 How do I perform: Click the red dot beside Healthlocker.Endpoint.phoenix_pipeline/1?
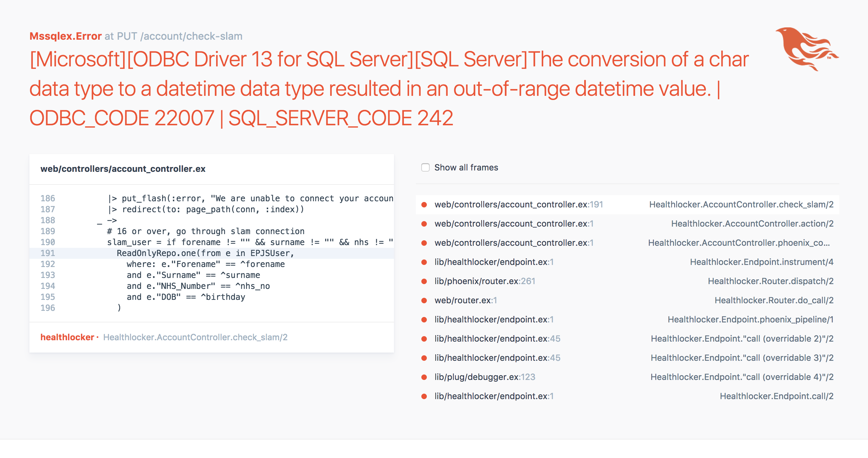pos(425,319)
